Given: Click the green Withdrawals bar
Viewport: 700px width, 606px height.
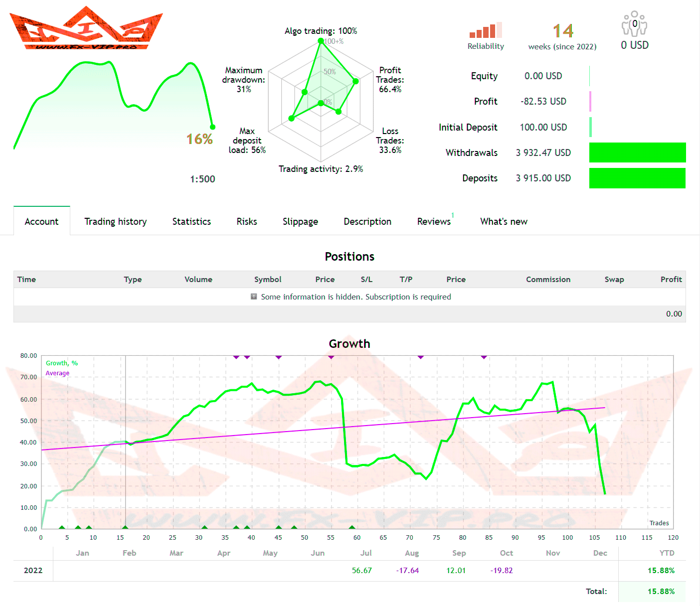Looking at the screenshot, I should tap(637, 152).
